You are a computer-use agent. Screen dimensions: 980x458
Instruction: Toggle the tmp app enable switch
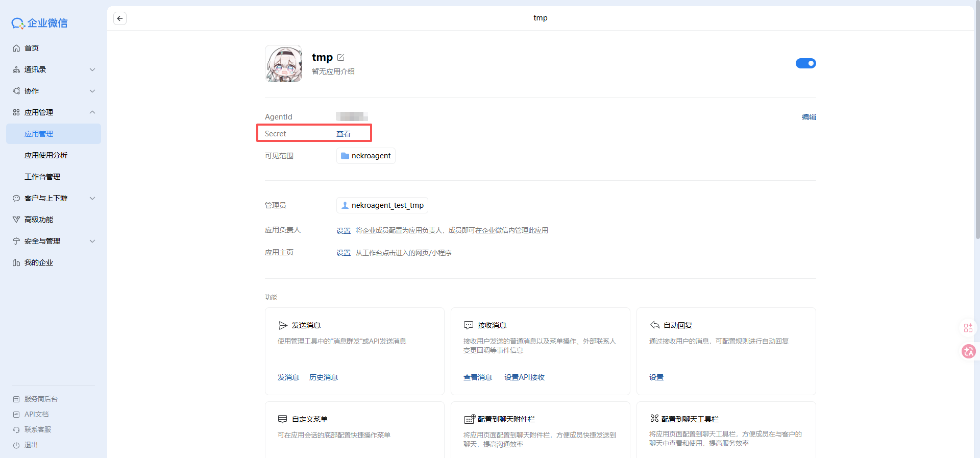point(805,63)
